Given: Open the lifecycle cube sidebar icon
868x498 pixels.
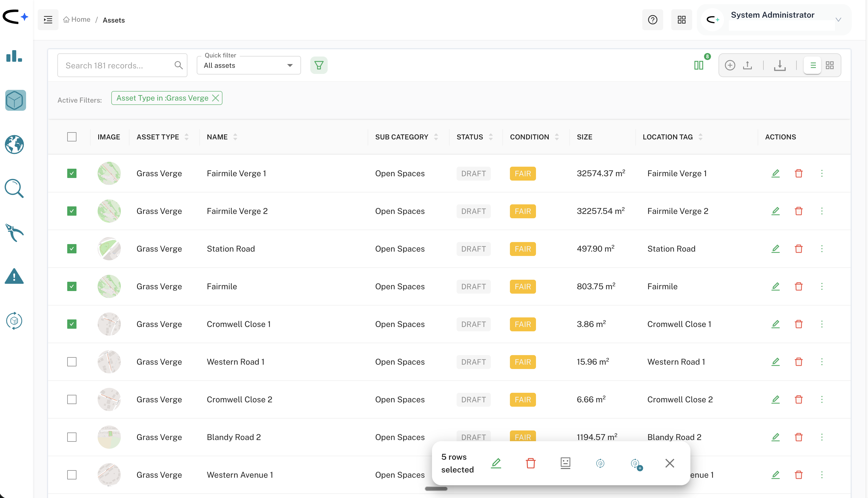Looking at the screenshot, I should click(14, 321).
